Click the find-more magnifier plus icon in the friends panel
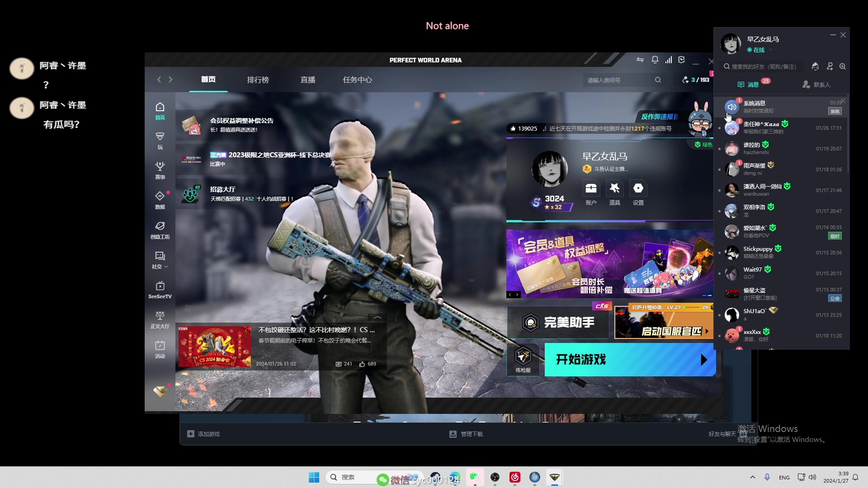Screen dimensions: 868x488 (843, 66)
